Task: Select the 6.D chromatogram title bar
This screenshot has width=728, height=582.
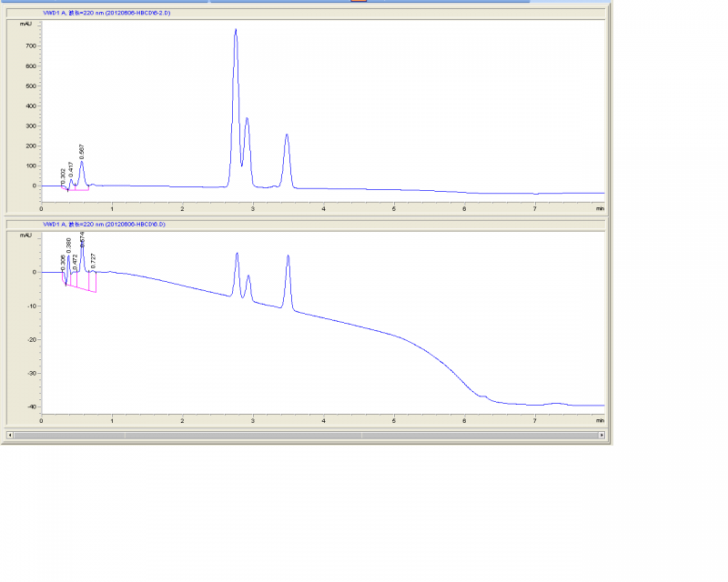Action: [x=306, y=225]
